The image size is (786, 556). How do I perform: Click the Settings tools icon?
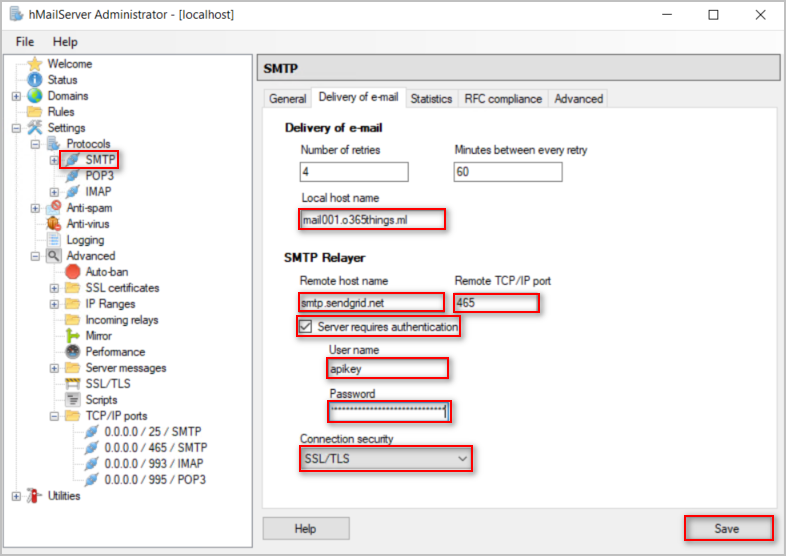(x=35, y=128)
